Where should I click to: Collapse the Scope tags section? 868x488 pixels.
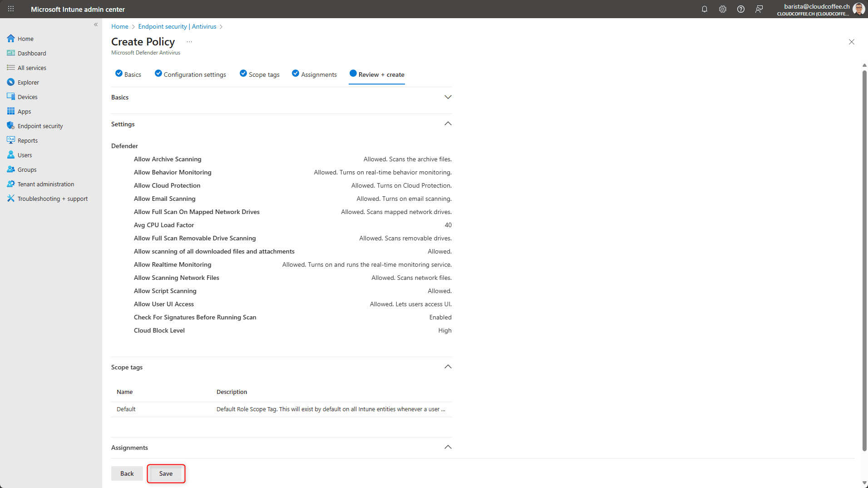click(x=448, y=367)
